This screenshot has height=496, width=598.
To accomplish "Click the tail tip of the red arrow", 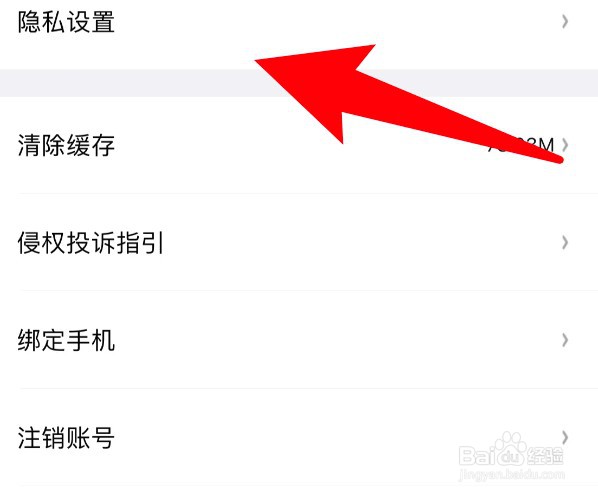I will 558,159.
